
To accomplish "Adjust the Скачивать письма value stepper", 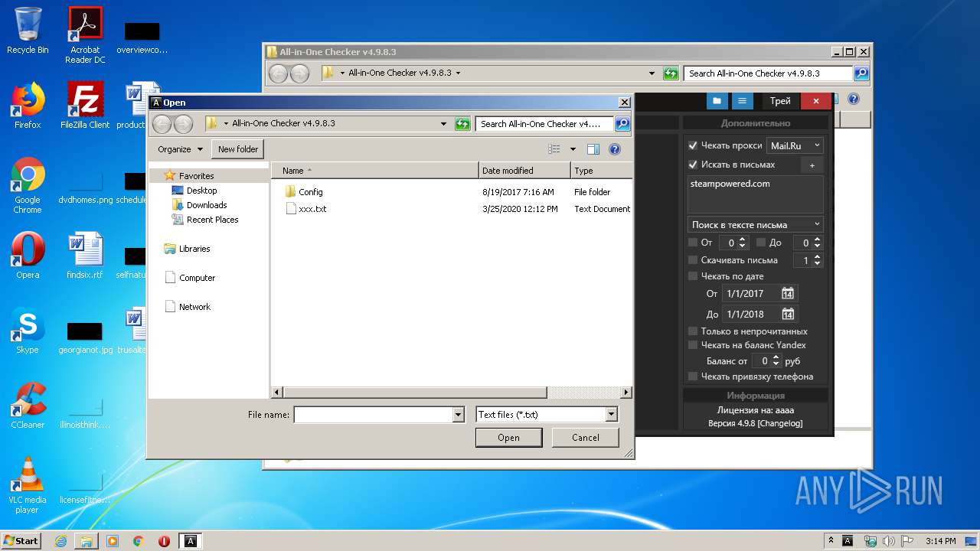I will (x=817, y=260).
